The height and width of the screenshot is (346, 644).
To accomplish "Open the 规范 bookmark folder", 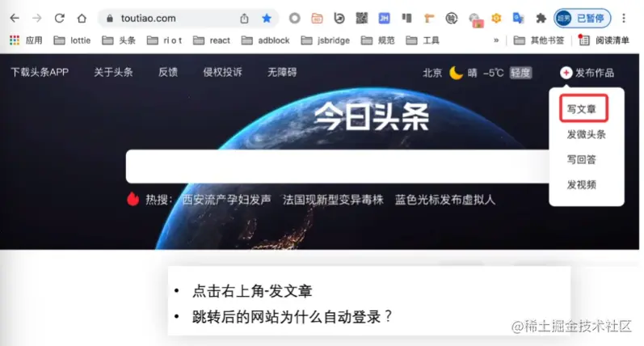I will pyautogui.click(x=378, y=40).
